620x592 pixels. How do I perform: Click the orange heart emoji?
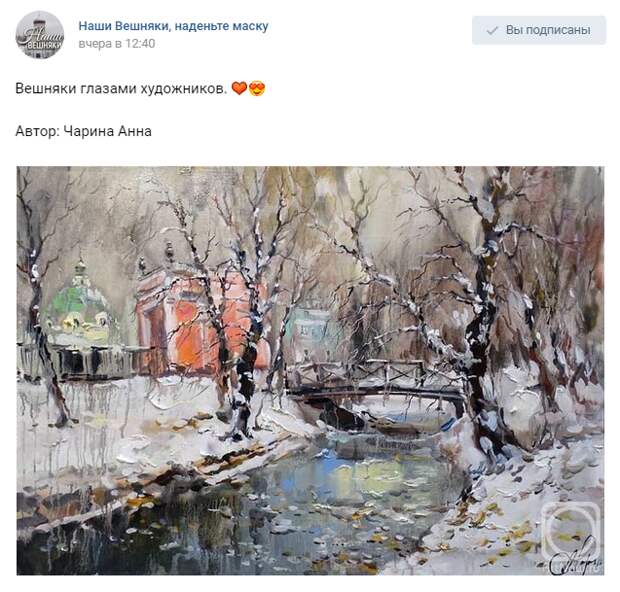pos(239,88)
